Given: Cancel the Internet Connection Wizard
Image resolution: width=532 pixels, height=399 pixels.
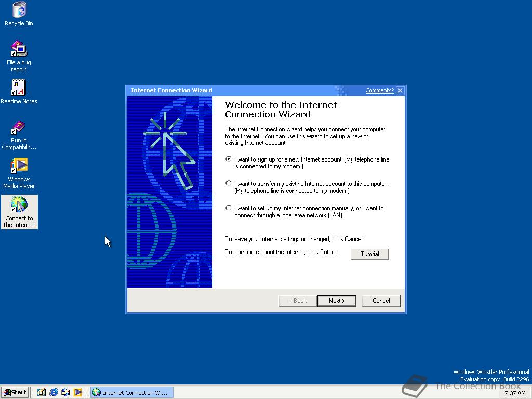Looking at the screenshot, I should (381, 301).
